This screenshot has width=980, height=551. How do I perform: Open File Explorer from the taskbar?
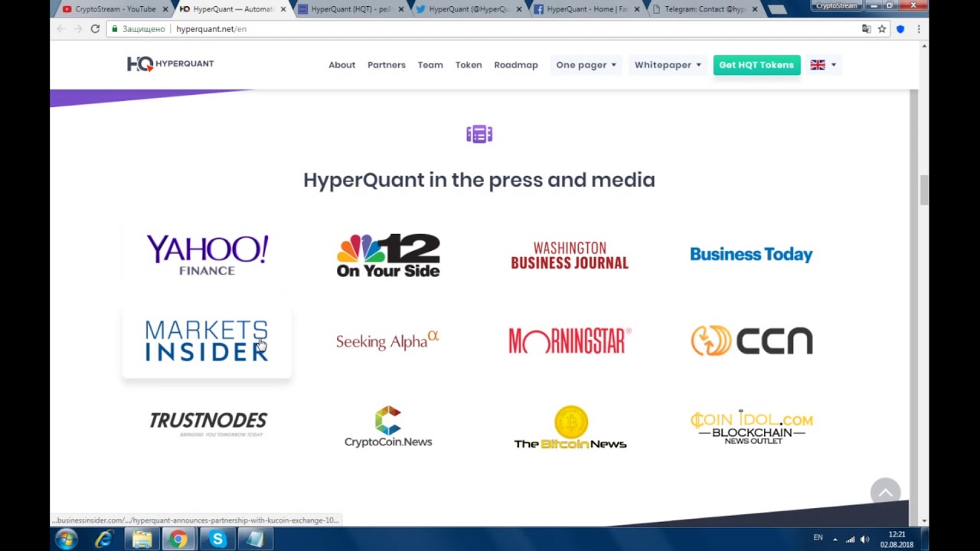(x=142, y=540)
